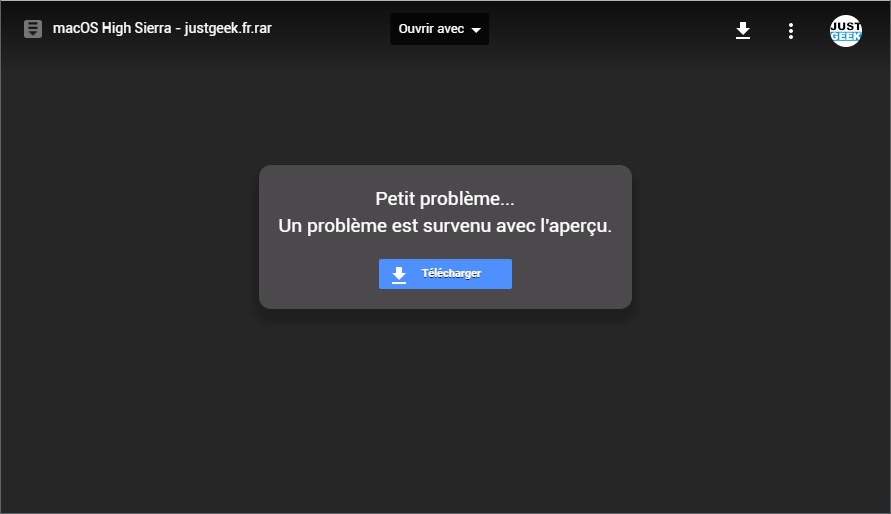
Task: Open the 'Ouvrir avec' dropdown
Action: point(439,29)
